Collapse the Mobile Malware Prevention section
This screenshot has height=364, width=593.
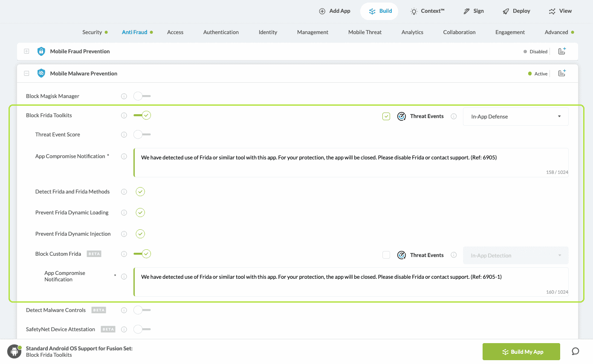click(x=26, y=73)
